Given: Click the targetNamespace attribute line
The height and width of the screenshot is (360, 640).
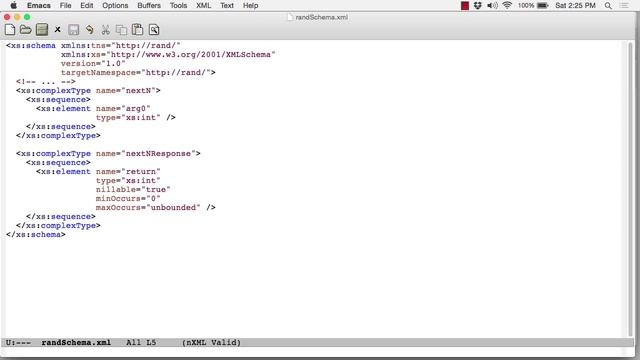Looking at the screenshot, I should (x=138, y=72).
